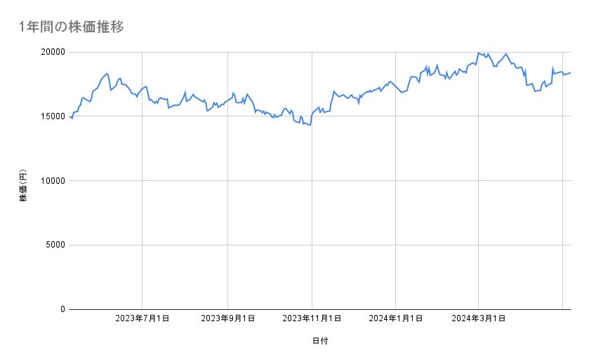Click the rightmost end point of the blue line
Screen dimensions: 589x364
point(571,73)
